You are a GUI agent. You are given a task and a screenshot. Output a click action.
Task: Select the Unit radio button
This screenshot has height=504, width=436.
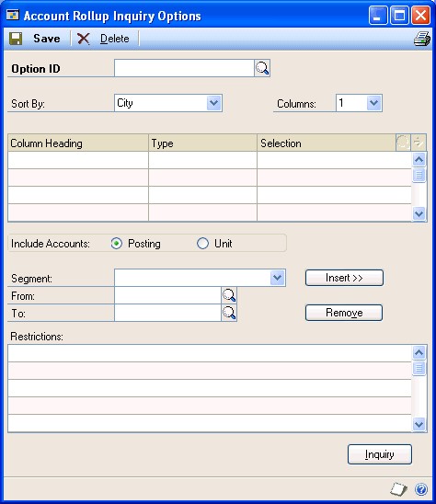(x=202, y=244)
